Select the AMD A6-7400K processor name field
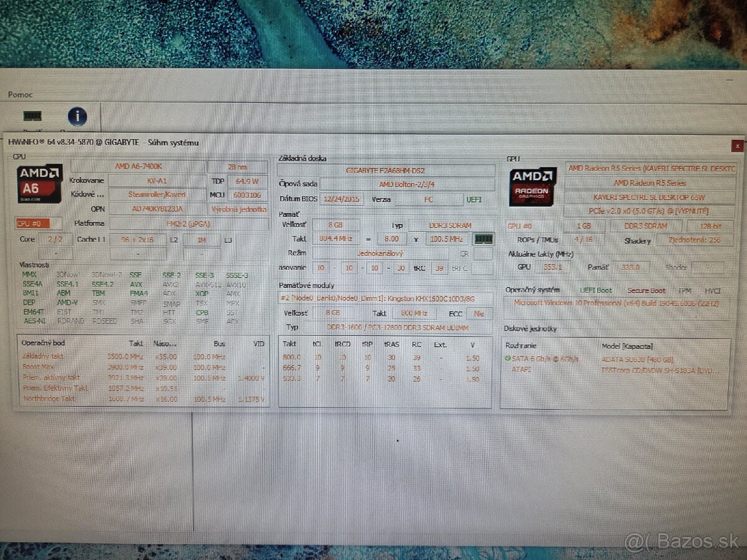The image size is (747, 560). [x=138, y=166]
